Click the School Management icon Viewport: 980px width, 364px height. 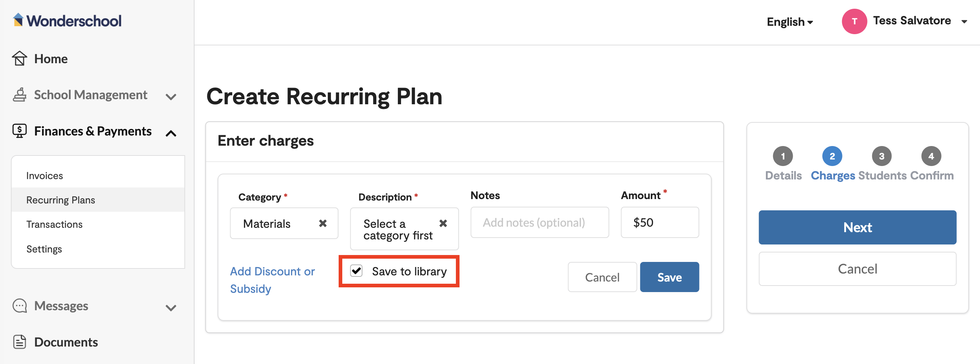tap(20, 95)
